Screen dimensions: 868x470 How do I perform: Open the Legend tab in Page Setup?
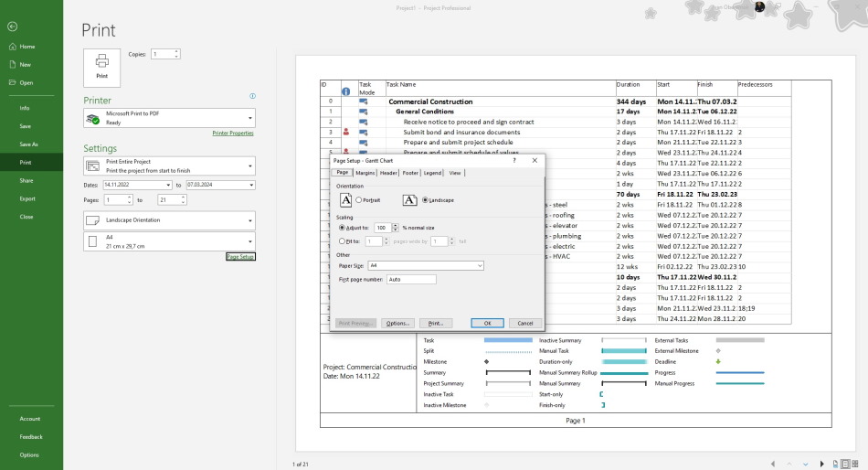(432, 173)
